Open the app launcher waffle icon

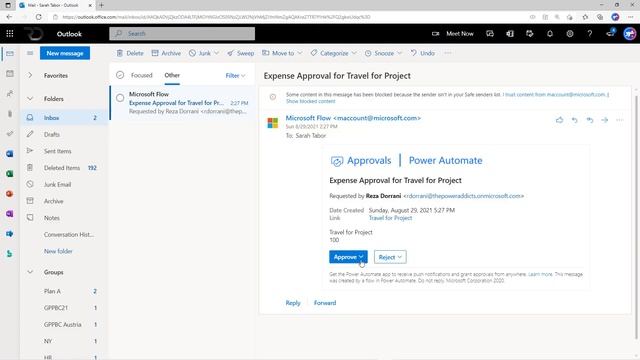pyautogui.click(x=10, y=34)
